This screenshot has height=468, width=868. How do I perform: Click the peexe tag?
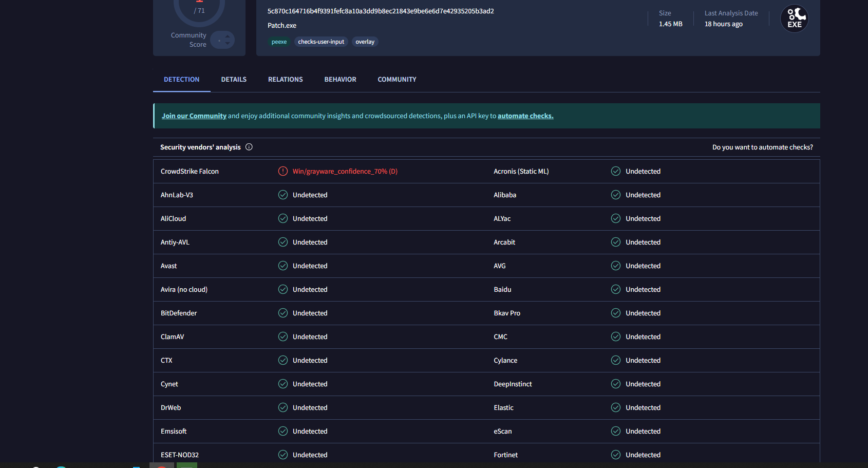click(x=279, y=42)
